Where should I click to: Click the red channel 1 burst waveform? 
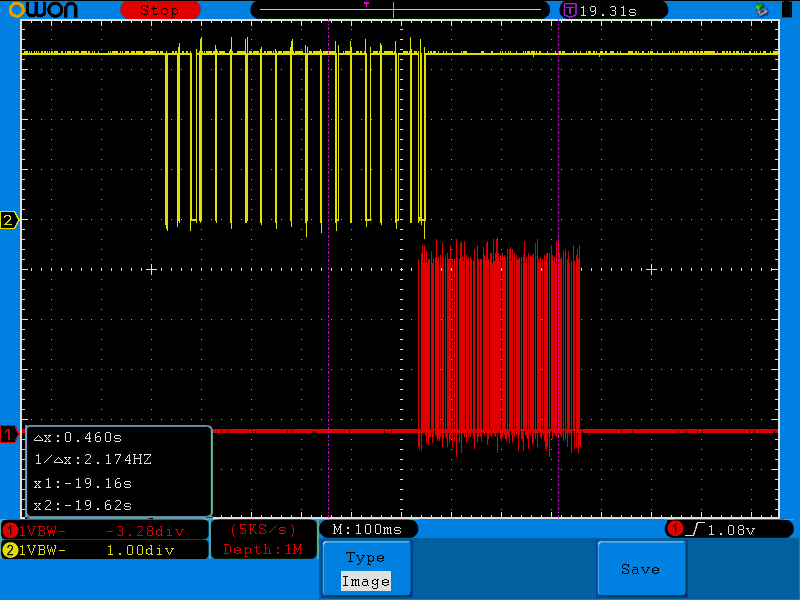tap(499, 347)
